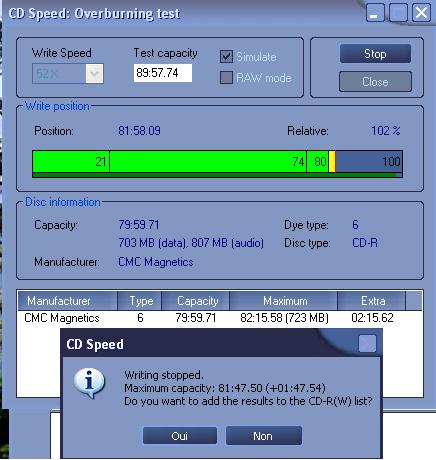This screenshot has width=436, height=460.
Task: Click the information icon in dialog
Action: (89, 383)
